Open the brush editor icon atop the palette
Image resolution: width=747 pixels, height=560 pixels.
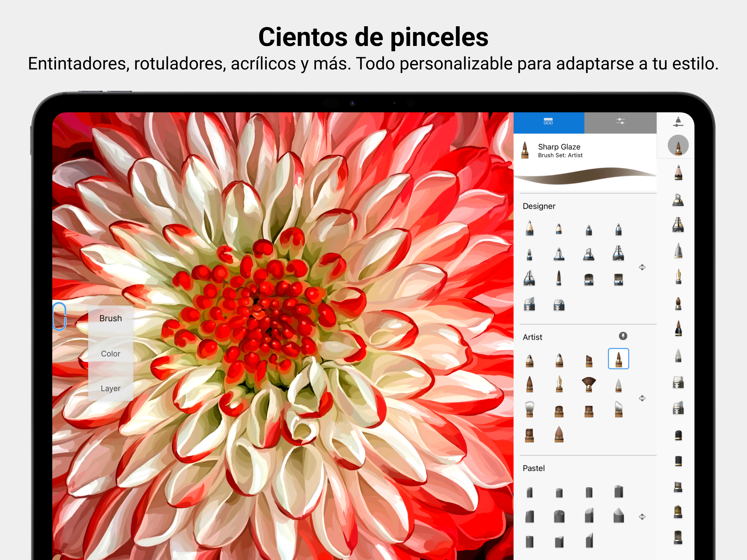coord(678,122)
